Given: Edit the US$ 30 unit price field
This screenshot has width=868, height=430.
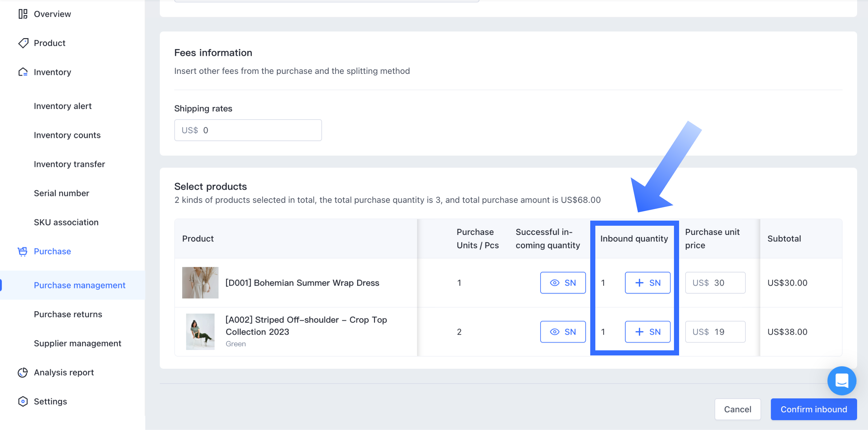Looking at the screenshot, I should [x=715, y=283].
